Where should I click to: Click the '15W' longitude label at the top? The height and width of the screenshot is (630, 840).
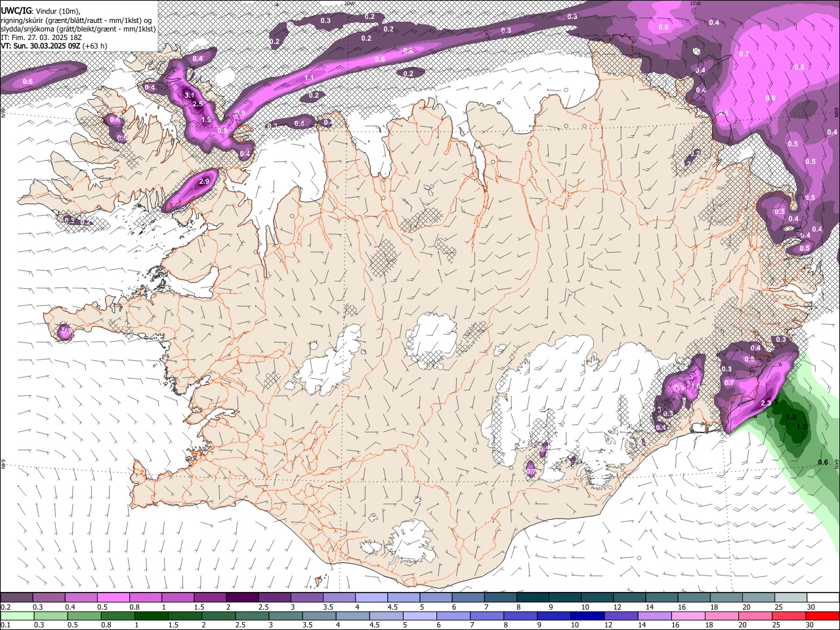tap(694, 3)
